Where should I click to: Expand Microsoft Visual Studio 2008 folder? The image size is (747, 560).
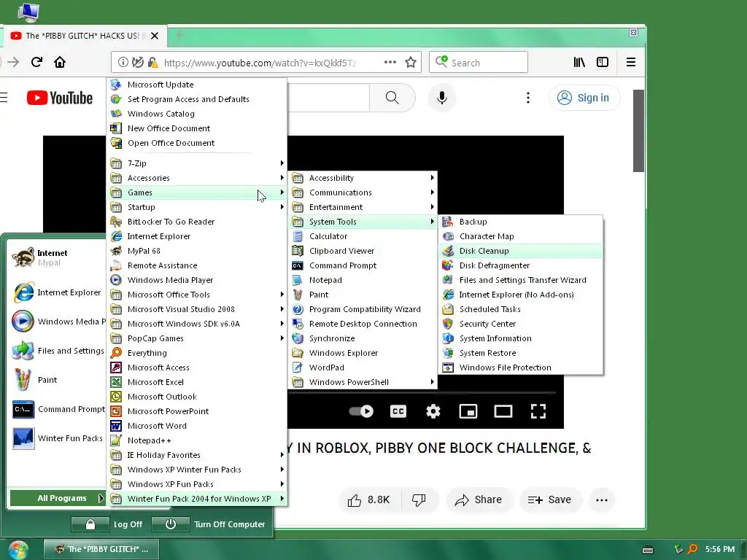(197, 309)
